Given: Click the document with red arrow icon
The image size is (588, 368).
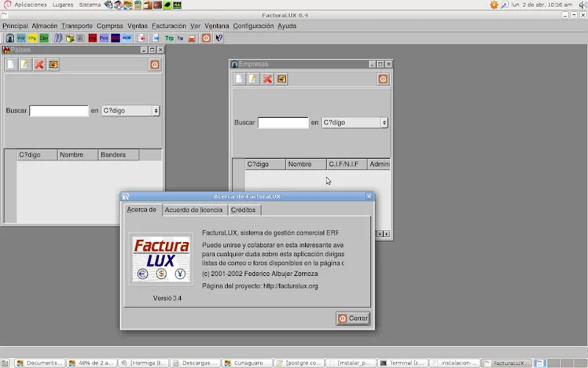Looking at the screenshot, I should [141, 38].
